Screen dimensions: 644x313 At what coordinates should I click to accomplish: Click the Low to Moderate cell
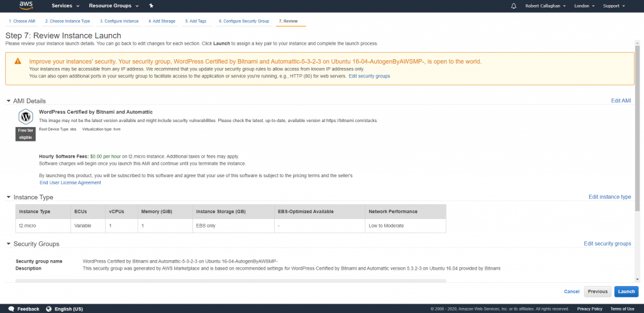click(406, 226)
